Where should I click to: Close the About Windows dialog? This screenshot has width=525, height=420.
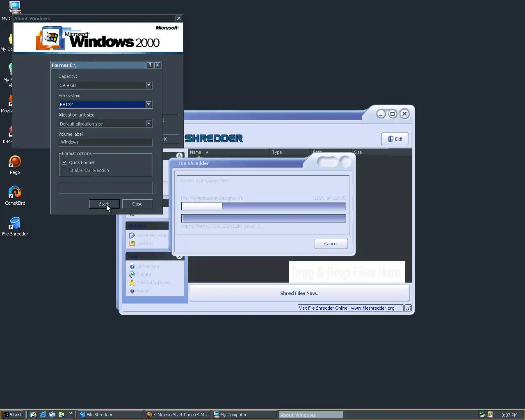[x=178, y=18]
